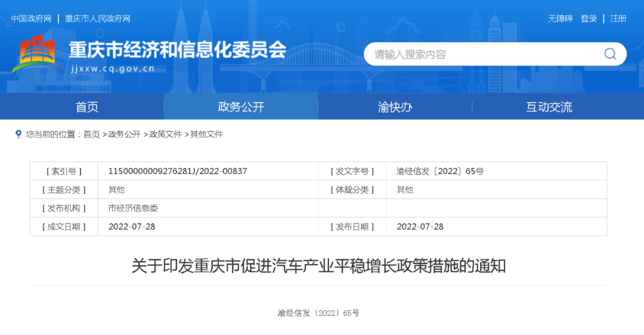
Task: Go to the 首页 navigation tab
Action: pos(87,107)
